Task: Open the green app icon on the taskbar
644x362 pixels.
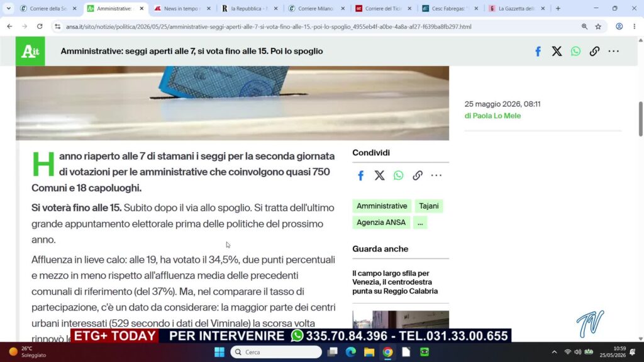Action: (425, 352)
